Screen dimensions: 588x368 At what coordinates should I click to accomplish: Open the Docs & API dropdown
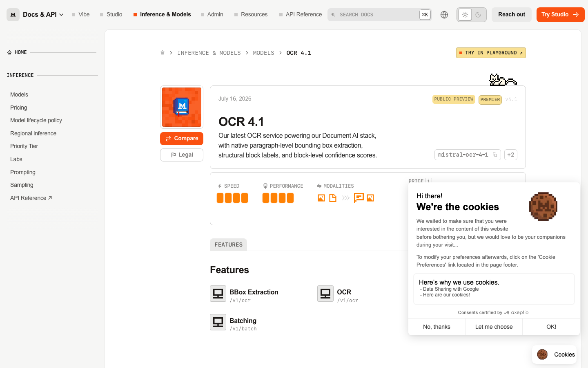click(43, 15)
